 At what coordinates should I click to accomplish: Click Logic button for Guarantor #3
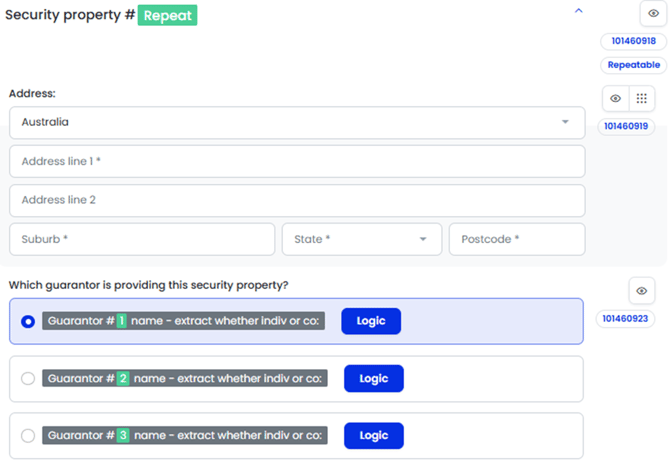(373, 435)
